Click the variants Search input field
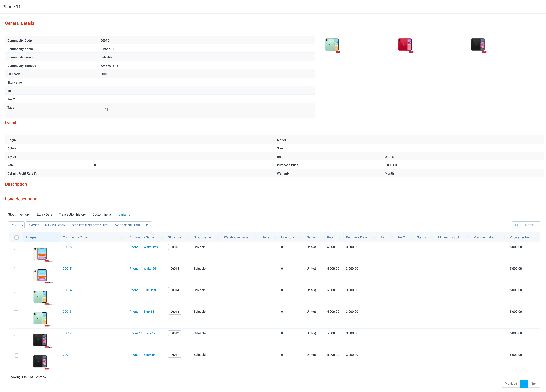 pos(530,225)
